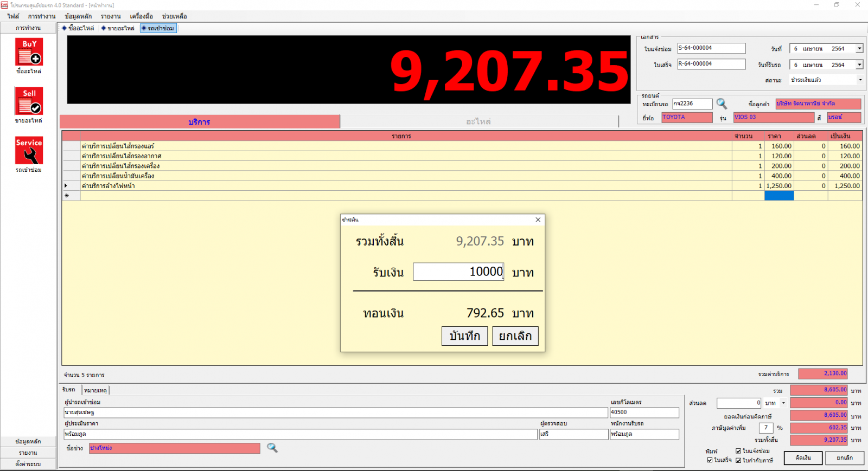Select row ค่าบริการเปลี่ยนไส้กรองแอร์

click(x=462, y=146)
